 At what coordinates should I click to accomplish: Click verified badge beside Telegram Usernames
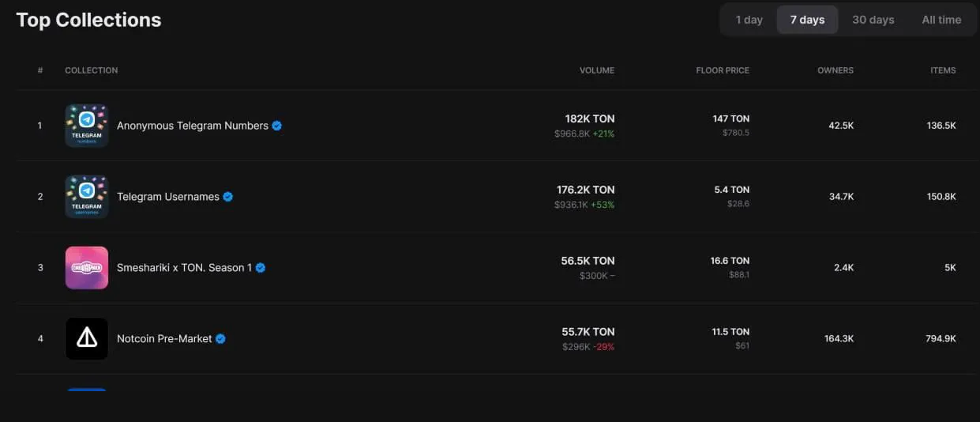[228, 197]
